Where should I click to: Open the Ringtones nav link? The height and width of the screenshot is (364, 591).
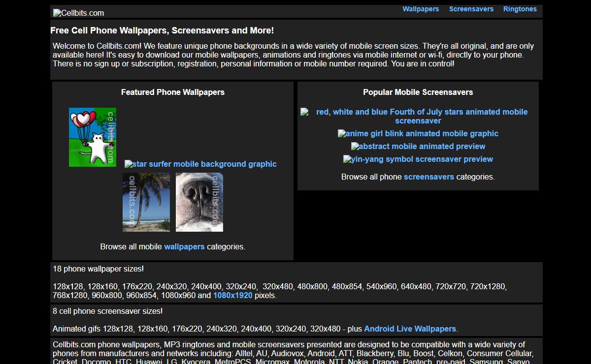pos(520,9)
